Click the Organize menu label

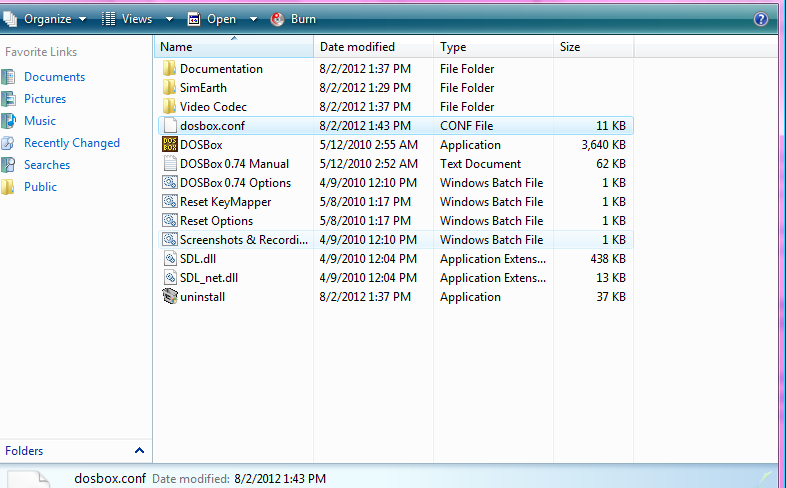point(48,19)
